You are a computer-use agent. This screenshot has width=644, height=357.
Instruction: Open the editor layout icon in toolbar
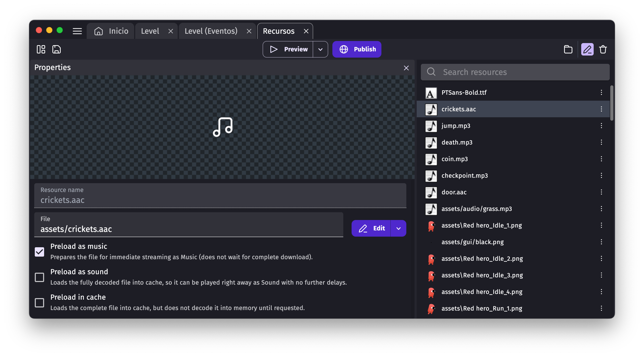pos(41,49)
